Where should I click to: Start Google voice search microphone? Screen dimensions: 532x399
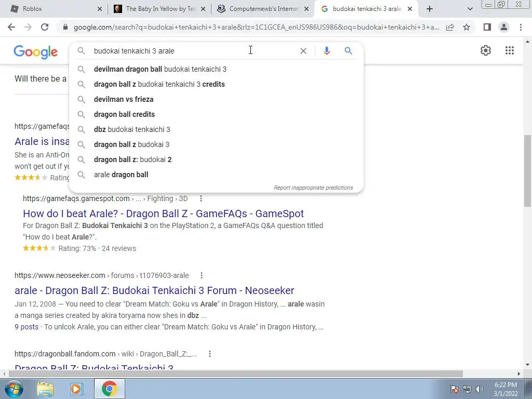[x=327, y=51]
